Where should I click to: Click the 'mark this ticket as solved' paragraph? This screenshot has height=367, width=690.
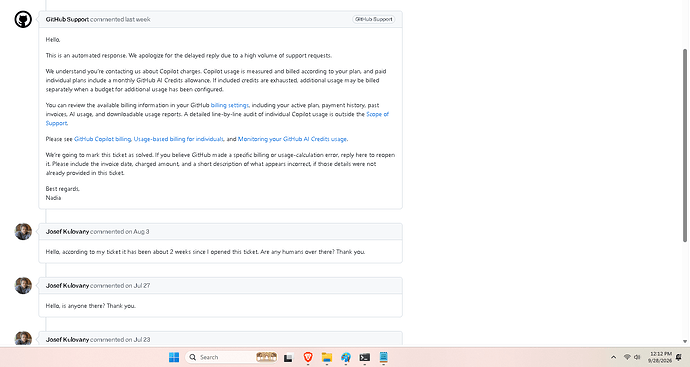tap(220, 164)
